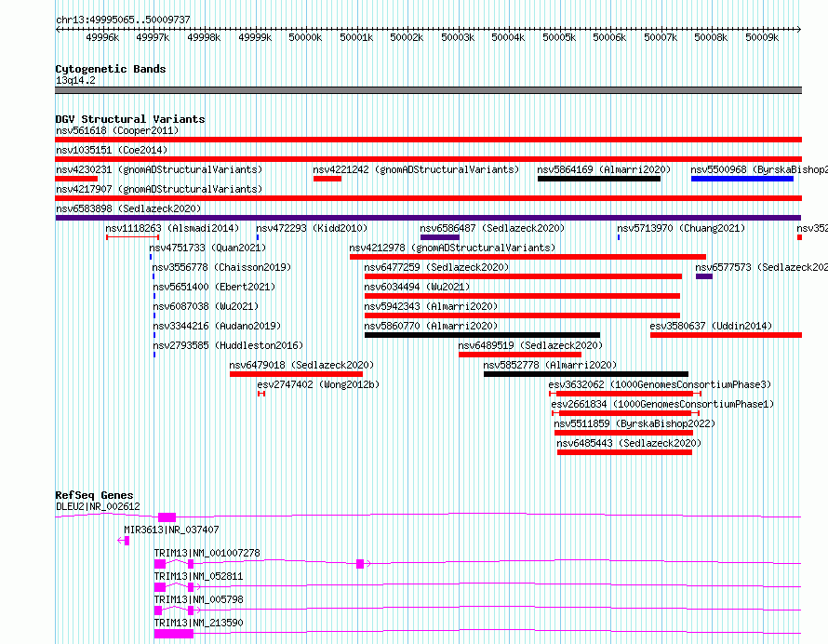Click red bar of nsv6477259 (Sedlazeck2020)
Image resolution: width=828 pixels, height=644 pixels.
[523, 276]
